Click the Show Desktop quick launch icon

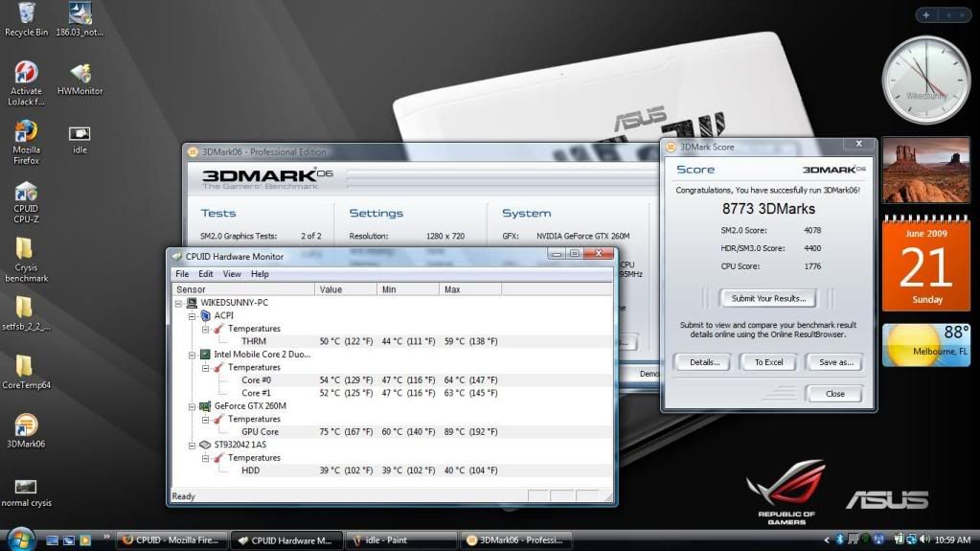coord(53,540)
